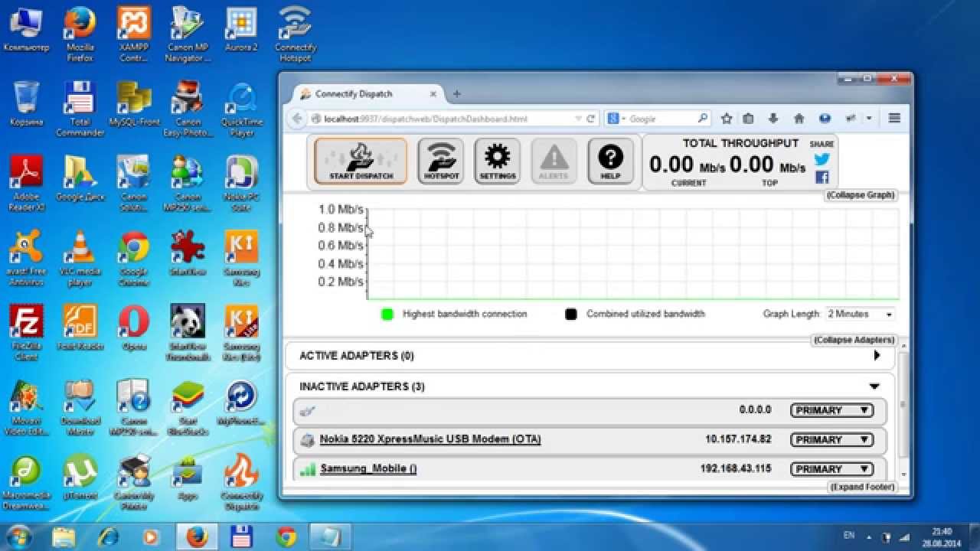Select the Recycle Bin desktop icon

[x=27, y=104]
